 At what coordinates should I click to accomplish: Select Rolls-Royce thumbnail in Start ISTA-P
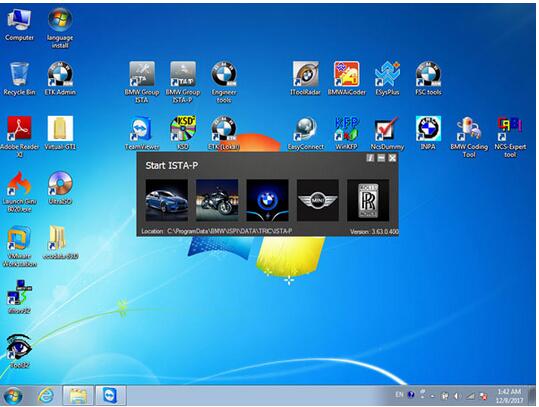tap(368, 200)
